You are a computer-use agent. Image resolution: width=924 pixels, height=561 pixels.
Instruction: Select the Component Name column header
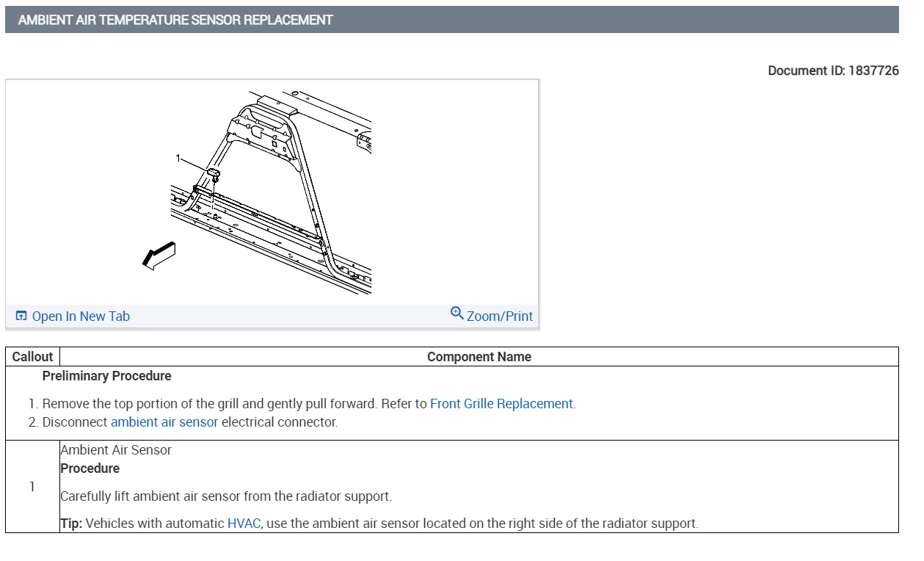tap(479, 357)
